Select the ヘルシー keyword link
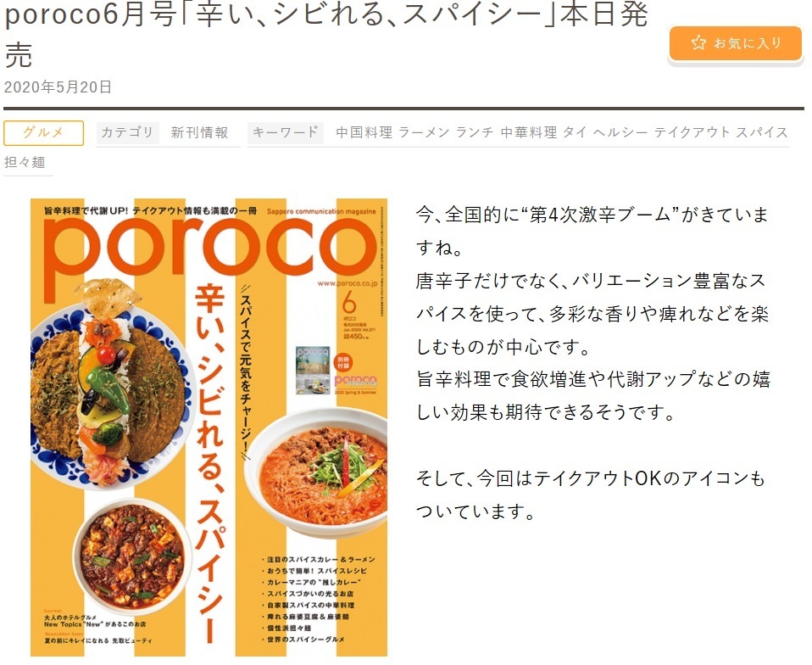This screenshot has width=812, height=665. point(620,132)
